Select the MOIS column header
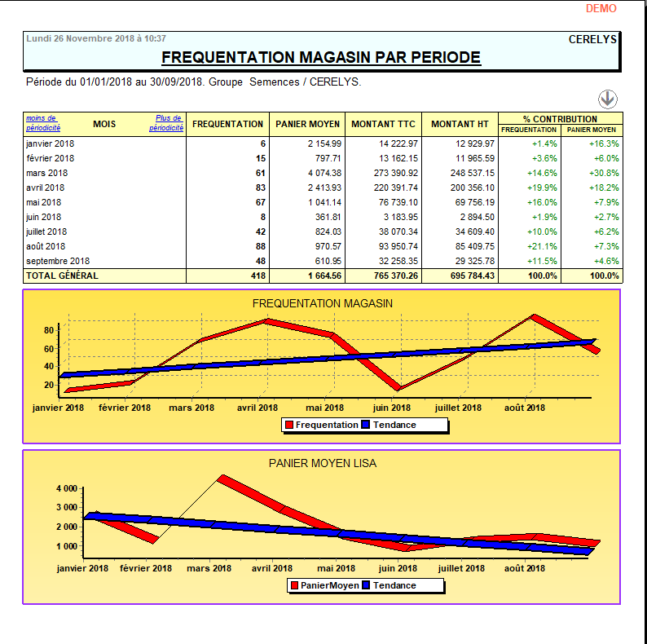Screen dimensions: 647x644 coord(104,124)
